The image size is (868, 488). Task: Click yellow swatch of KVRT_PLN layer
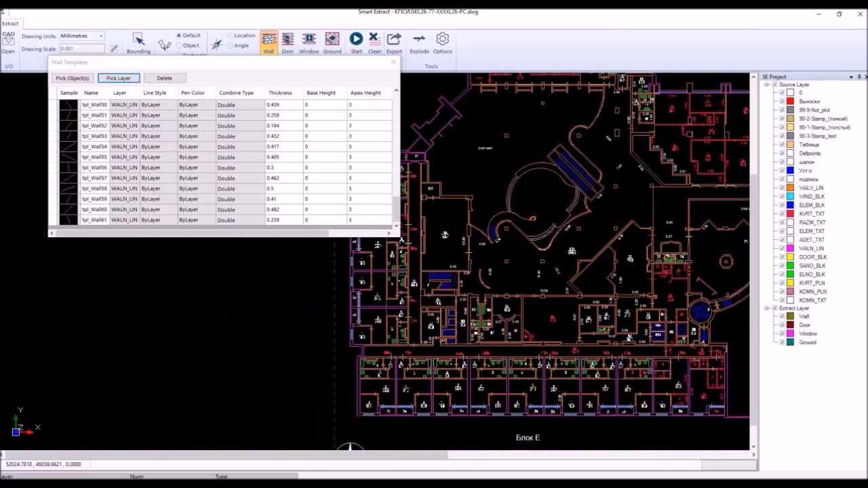point(790,283)
